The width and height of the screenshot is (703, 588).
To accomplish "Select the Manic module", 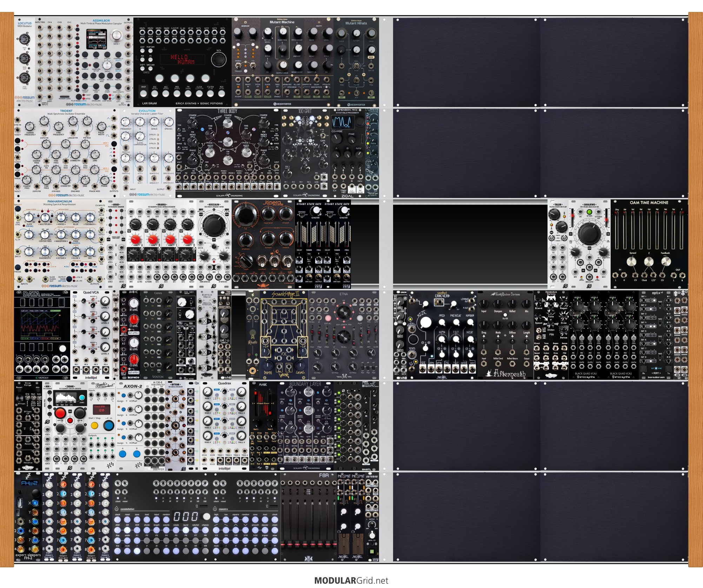I will pos(263,426).
